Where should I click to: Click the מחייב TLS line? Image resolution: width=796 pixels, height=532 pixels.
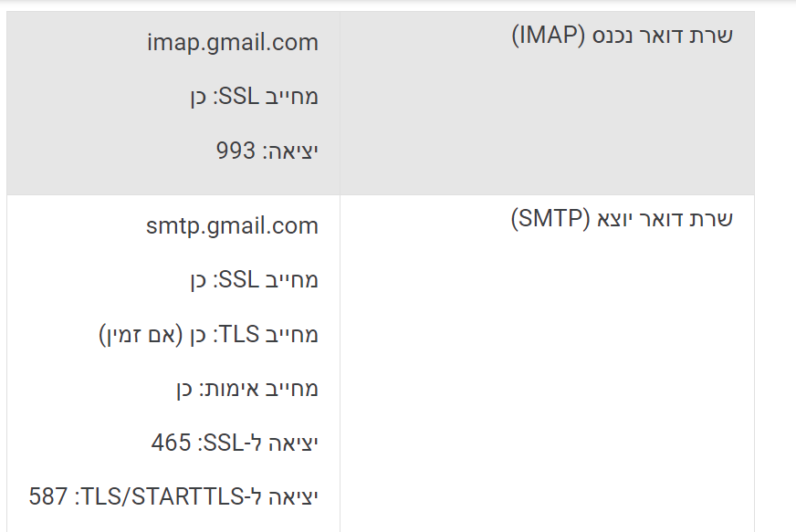(208, 335)
